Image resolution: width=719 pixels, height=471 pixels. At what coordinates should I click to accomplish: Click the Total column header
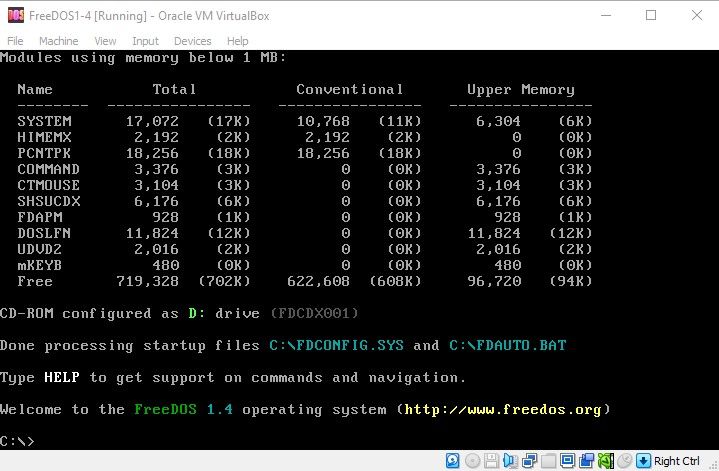(175, 89)
